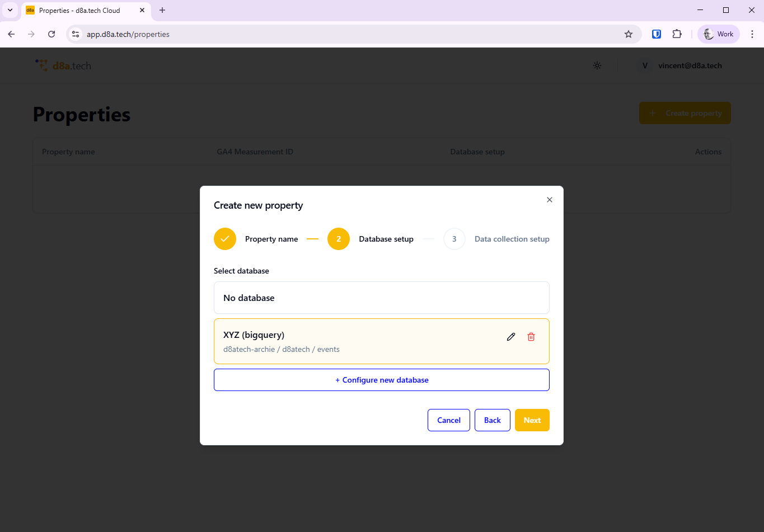The height and width of the screenshot is (532, 764).
Task: Select the No database option
Action: click(x=381, y=298)
